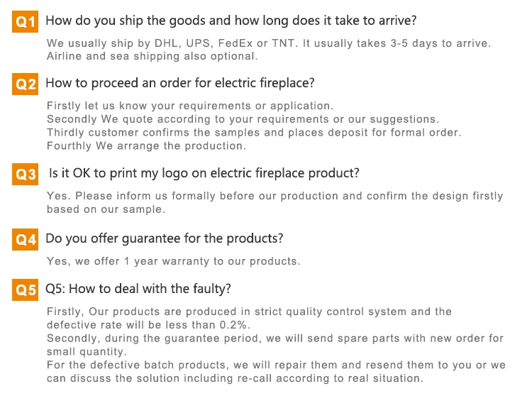Viewport: 532px width, 396px height.
Task: Click the 'Thirdly customer confirms the samples' line
Action: (x=254, y=132)
